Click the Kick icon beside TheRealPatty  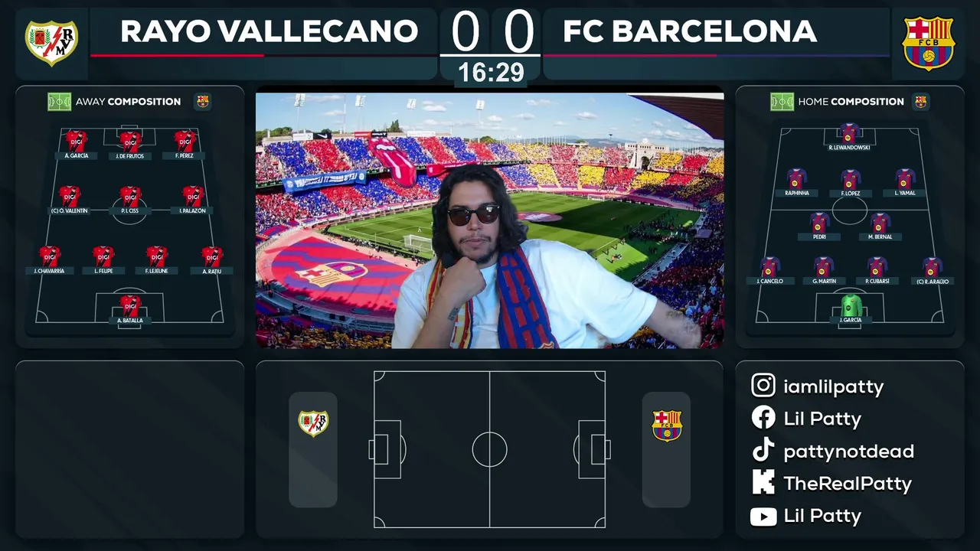[x=763, y=483]
